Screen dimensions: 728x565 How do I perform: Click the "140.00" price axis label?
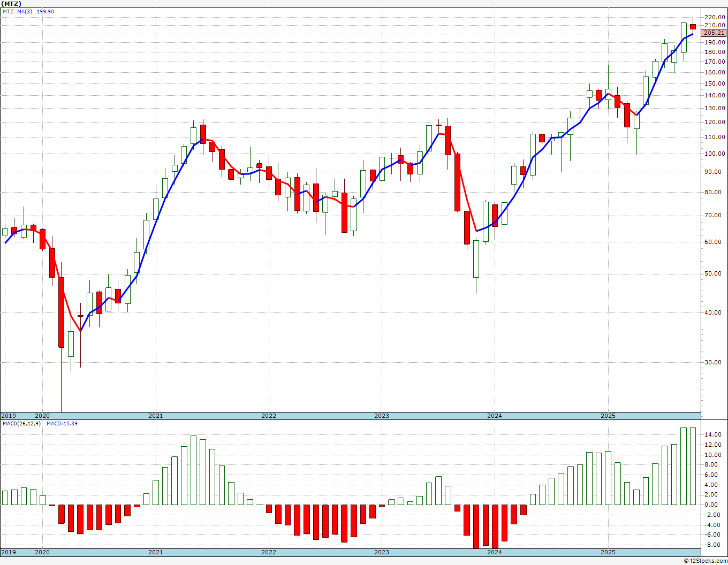pyautogui.click(x=715, y=96)
